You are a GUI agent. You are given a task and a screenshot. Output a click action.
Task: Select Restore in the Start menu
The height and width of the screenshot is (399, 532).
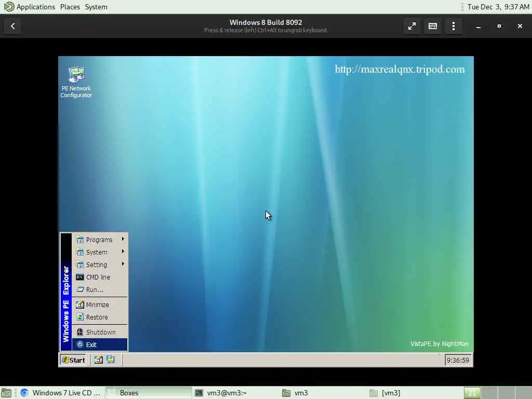click(x=100, y=317)
